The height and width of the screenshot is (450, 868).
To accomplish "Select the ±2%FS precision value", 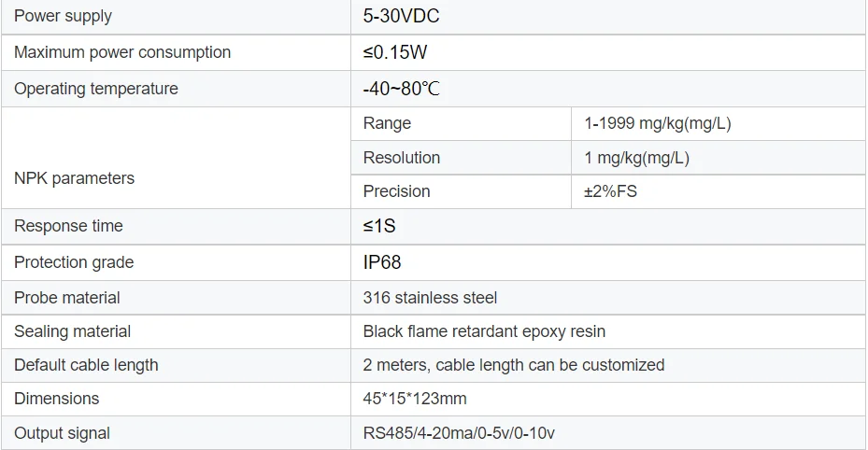I will [610, 191].
